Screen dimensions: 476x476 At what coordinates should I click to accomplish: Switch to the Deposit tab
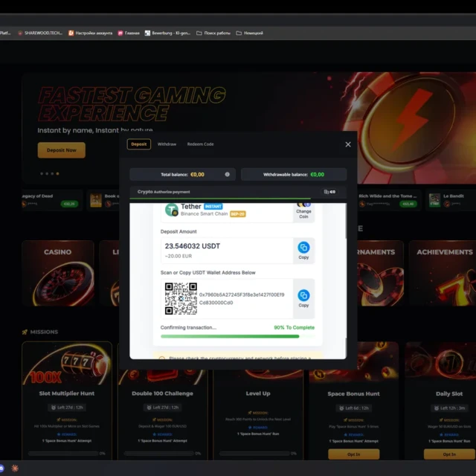139,144
